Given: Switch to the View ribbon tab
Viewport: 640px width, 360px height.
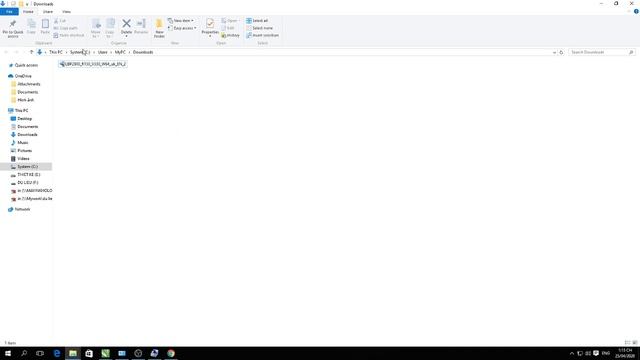Looking at the screenshot, I should pos(66,12).
